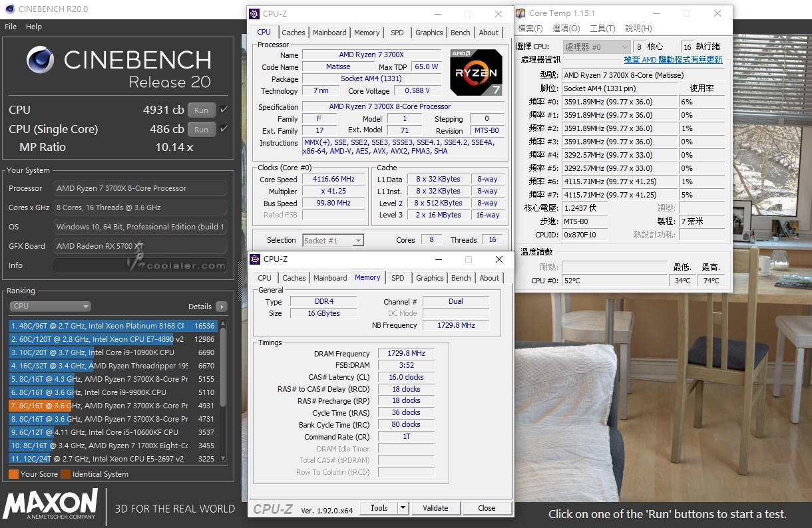Select ranking row 1, Intel Xeon Platinum 8168
The width and height of the screenshot is (812, 528).
click(x=112, y=326)
